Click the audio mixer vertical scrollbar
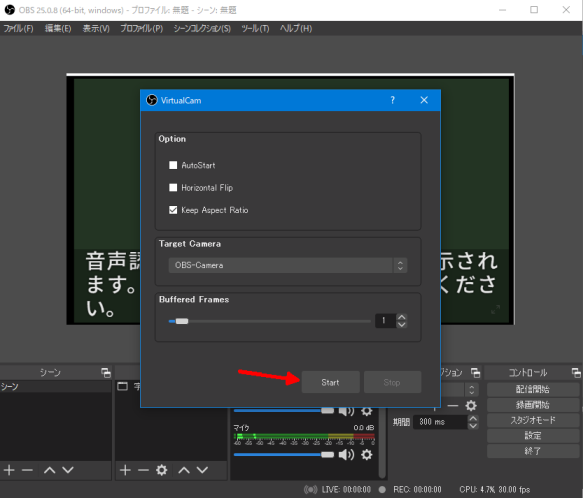Screen dimensions: 583x498 382,443
